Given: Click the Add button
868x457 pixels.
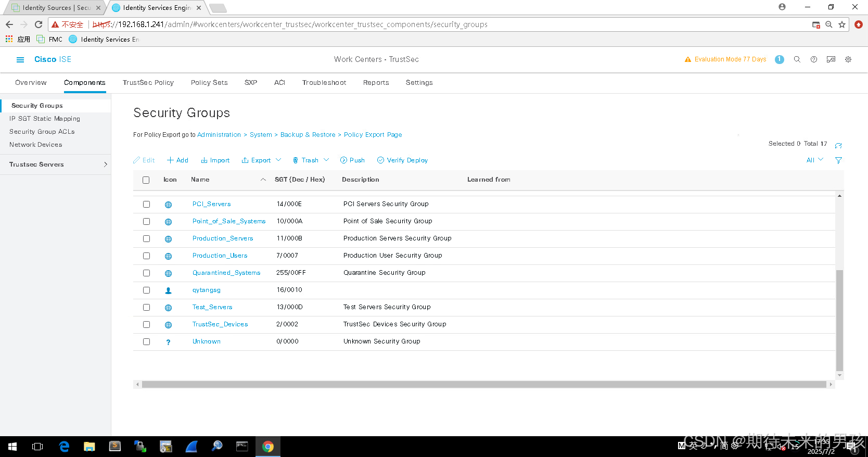Looking at the screenshot, I should 177,160.
